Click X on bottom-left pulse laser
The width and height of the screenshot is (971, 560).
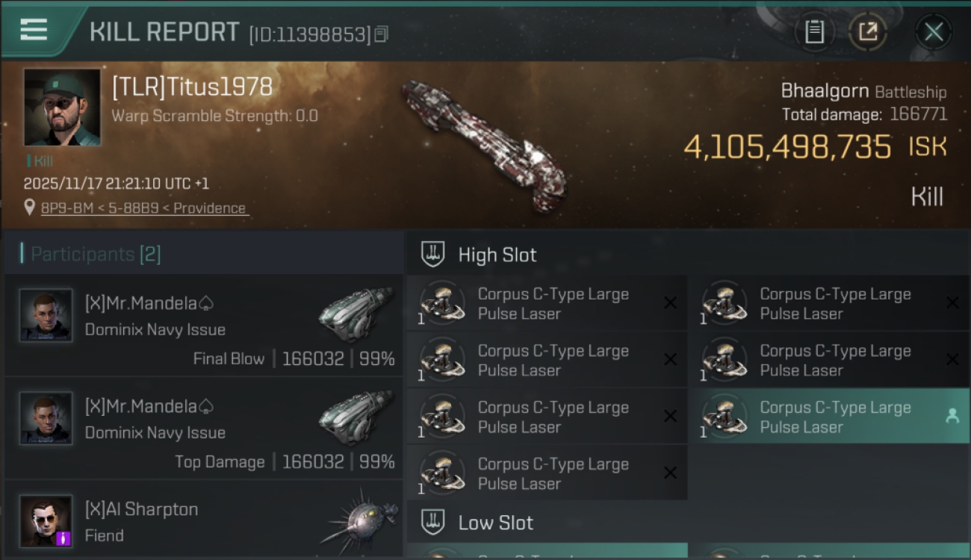coord(671,473)
